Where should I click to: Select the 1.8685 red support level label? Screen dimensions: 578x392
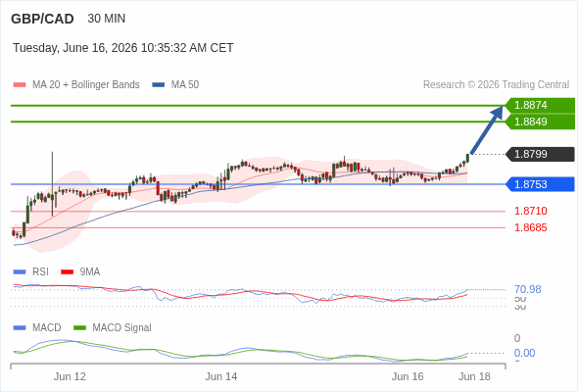point(531,227)
